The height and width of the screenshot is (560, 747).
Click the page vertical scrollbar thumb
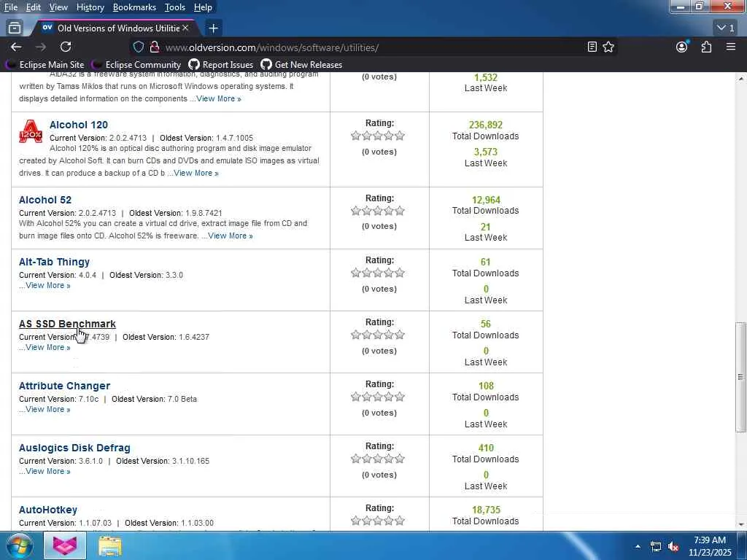(740, 377)
